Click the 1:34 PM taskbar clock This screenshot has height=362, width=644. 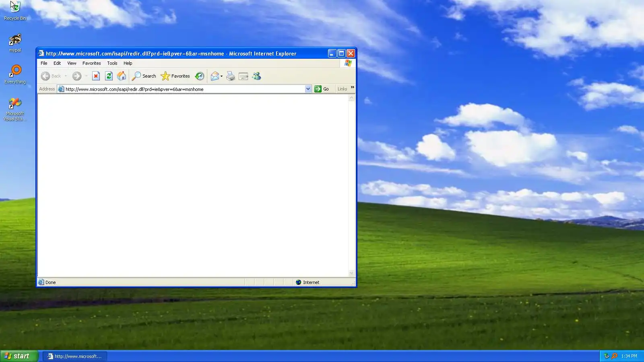click(x=629, y=356)
